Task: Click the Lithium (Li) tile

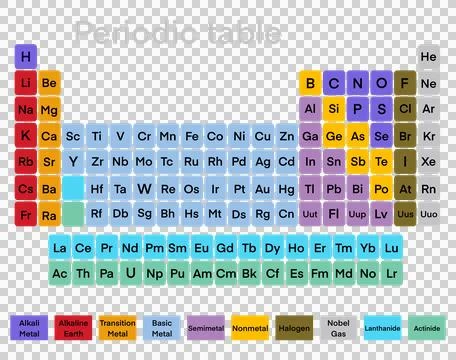Action: click(x=26, y=83)
